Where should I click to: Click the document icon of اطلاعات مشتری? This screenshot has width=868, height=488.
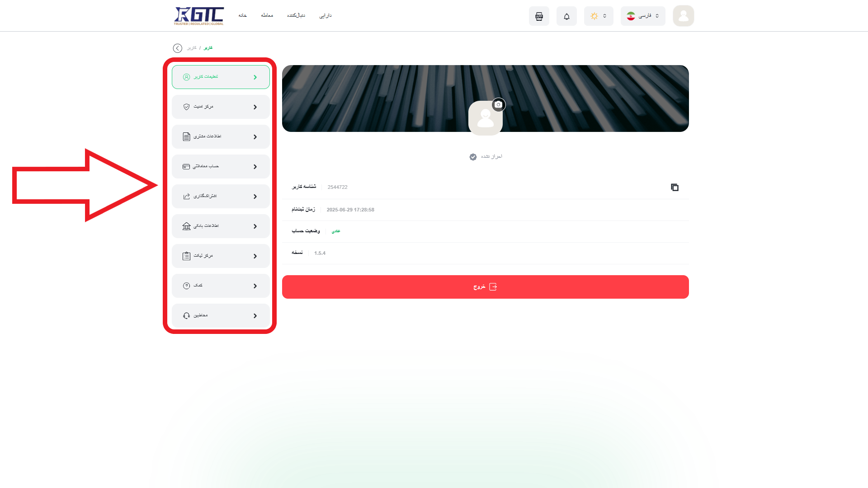(x=186, y=136)
